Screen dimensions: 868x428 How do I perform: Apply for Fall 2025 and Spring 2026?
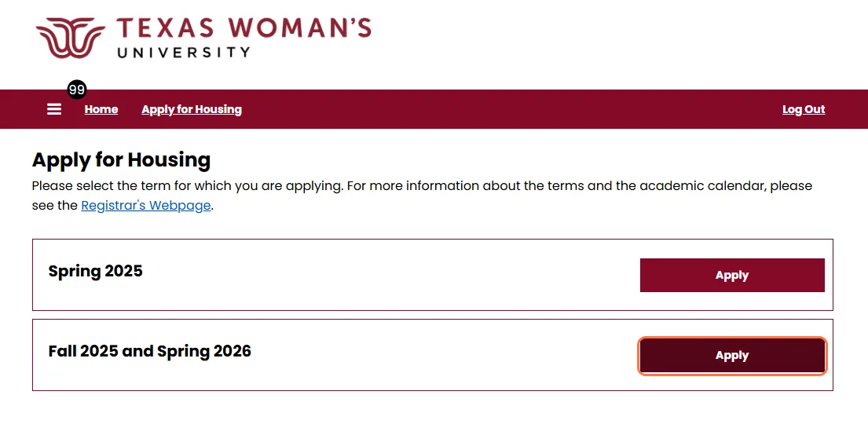[732, 356]
